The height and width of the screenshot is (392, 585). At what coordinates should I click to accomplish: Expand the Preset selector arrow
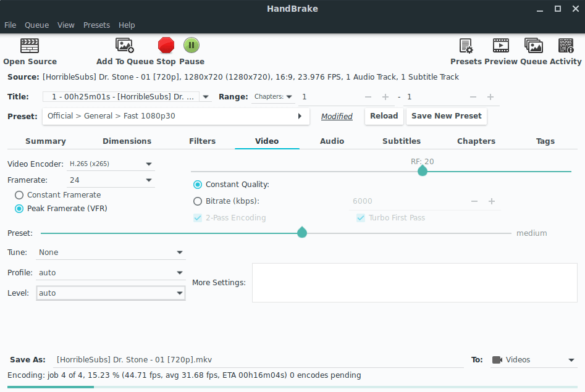tap(300, 117)
